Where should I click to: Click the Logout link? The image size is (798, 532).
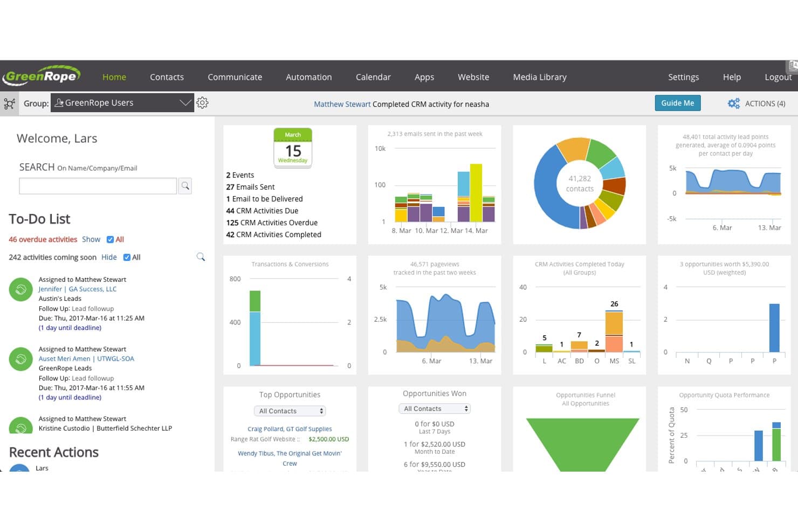(x=778, y=77)
